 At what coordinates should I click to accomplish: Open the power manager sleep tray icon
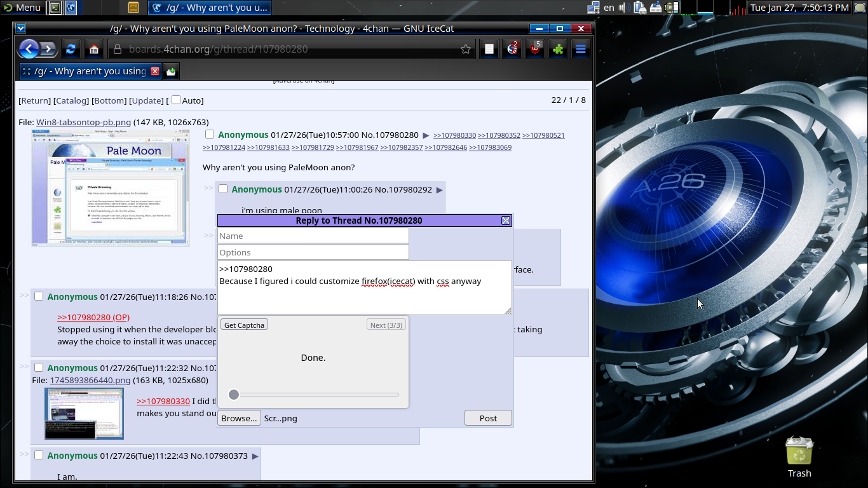pos(656,8)
